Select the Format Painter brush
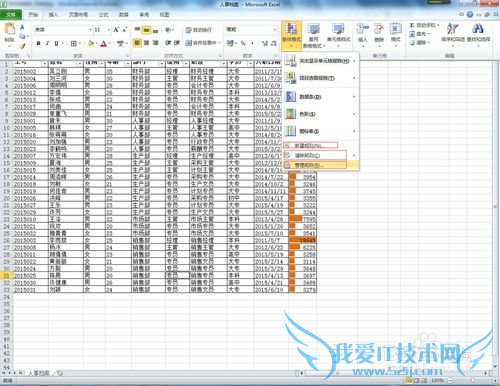Image resolution: width=500 pixels, height=386 pixels. [22, 46]
